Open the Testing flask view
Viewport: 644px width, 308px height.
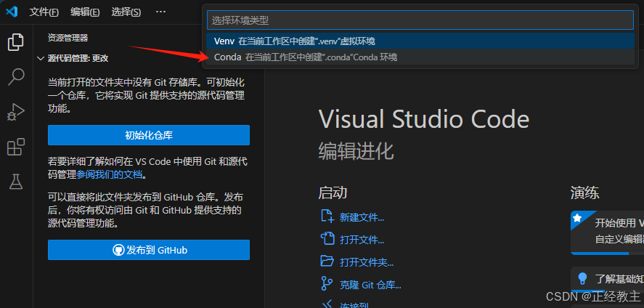click(x=16, y=182)
